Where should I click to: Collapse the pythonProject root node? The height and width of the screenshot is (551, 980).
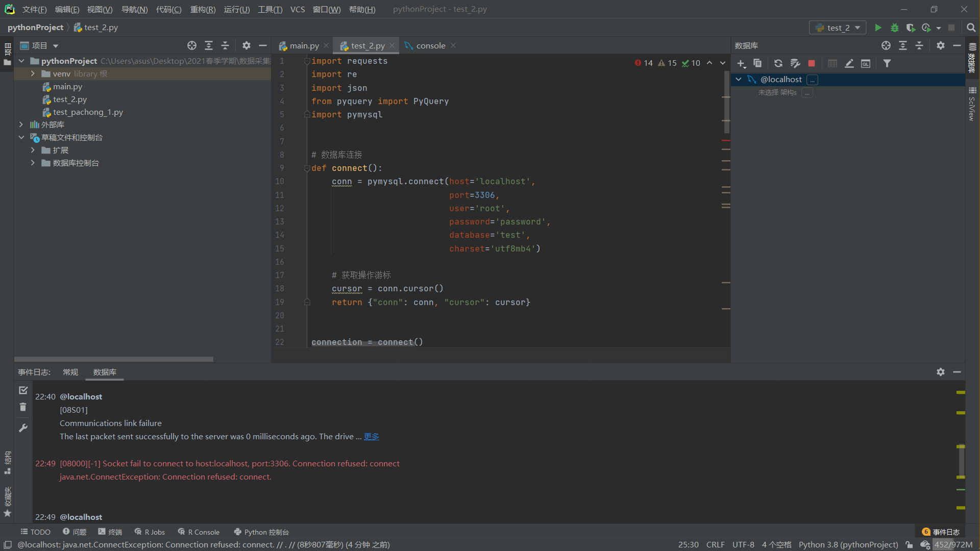[x=21, y=61]
